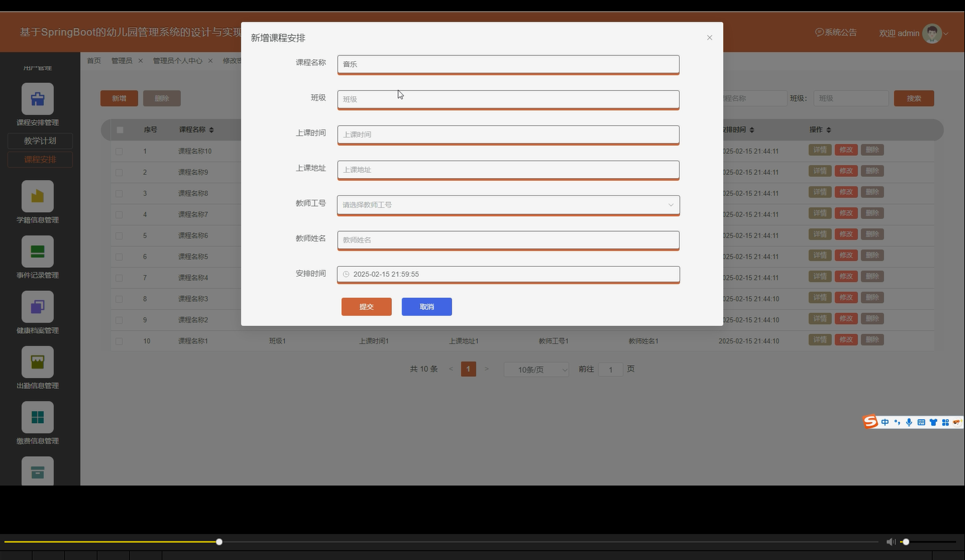
Task: Check the row checkbox for 课程名称10
Action: click(x=119, y=151)
